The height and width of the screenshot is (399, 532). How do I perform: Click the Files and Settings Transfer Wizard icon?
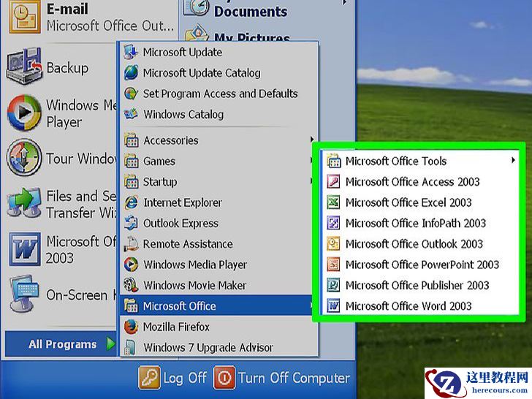pyautogui.click(x=24, y=202)
